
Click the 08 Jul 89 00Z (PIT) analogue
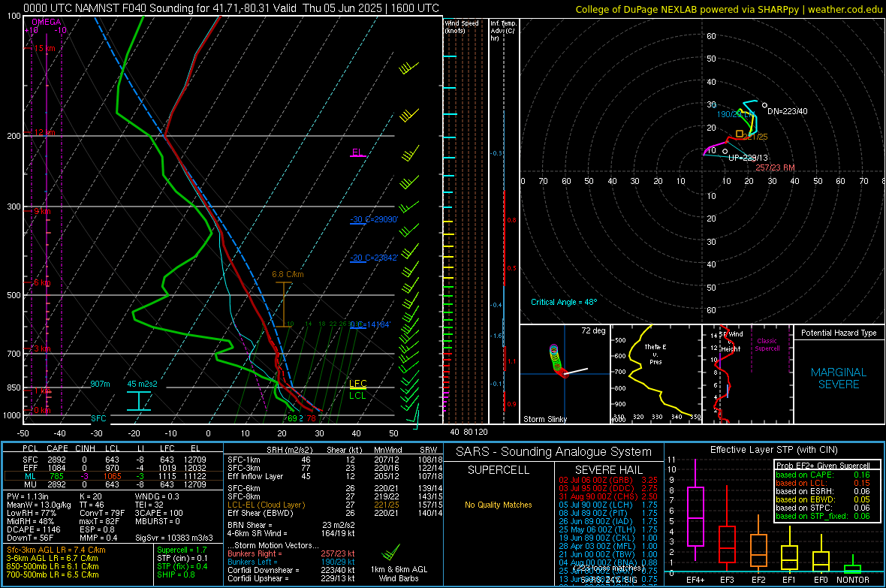click(608, 513)
